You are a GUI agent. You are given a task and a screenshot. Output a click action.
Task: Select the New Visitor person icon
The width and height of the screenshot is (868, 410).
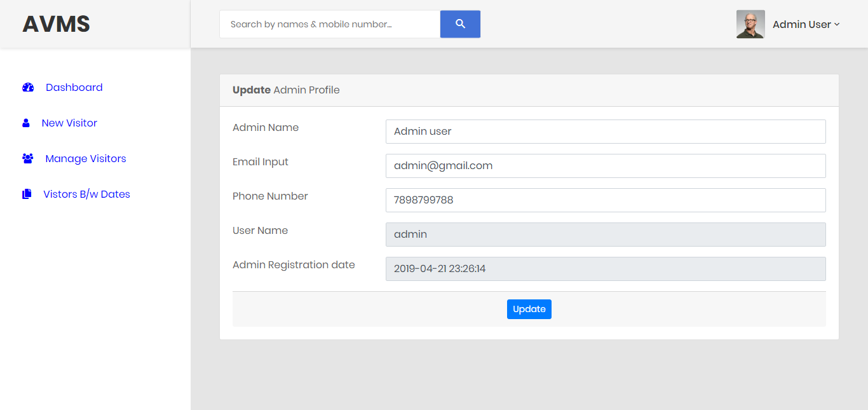pyautogui.click(x=25, y=122)
